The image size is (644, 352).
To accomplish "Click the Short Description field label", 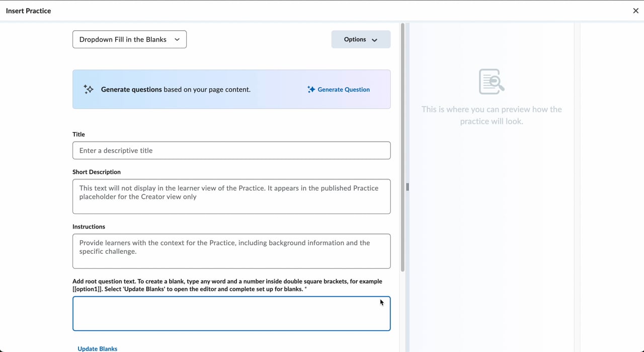I will 97,172.
